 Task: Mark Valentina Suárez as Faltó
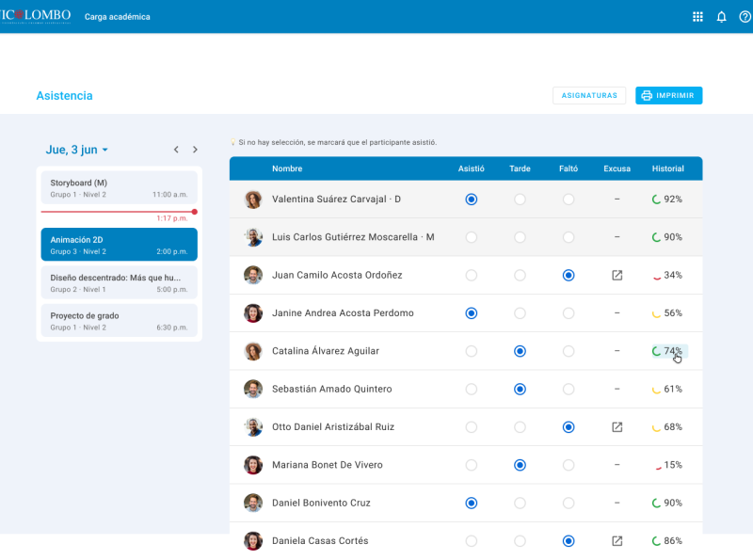pos(568,199)
